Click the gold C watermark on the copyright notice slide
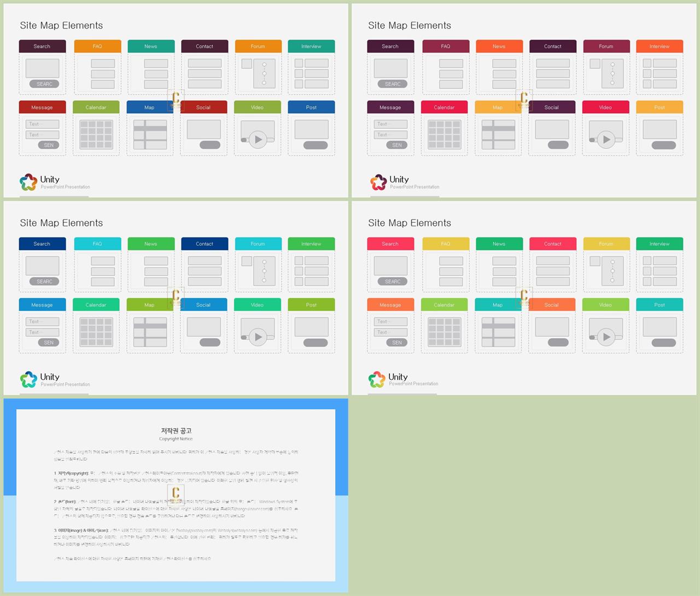The width and height of the screenshot is (700, 596). tap(176, 493)
